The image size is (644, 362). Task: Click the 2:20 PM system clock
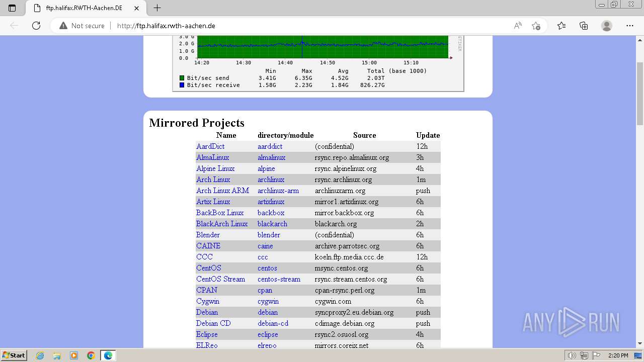coord(618,355)
